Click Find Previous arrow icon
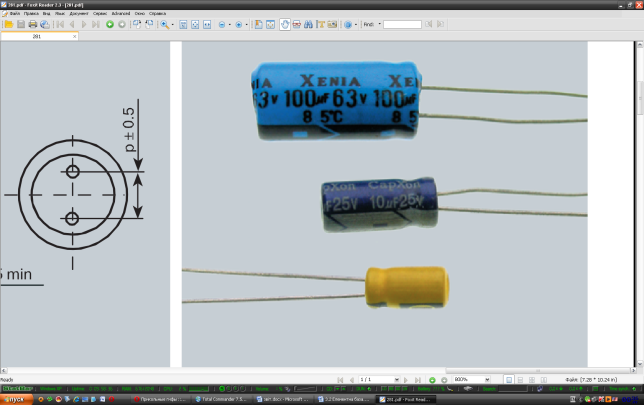Viewport: 644px width, 405px height. pos(428,24)
